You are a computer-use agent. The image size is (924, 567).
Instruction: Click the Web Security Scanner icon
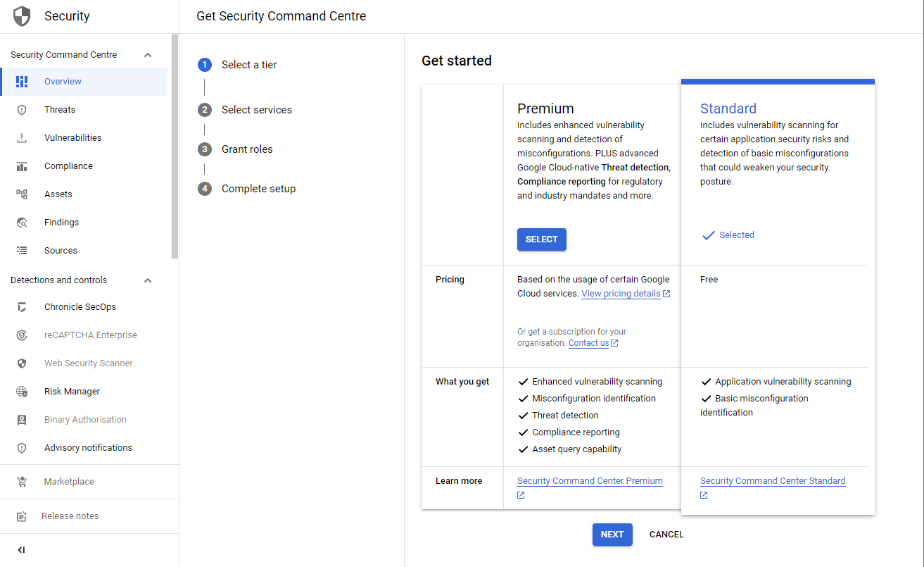click(22, 363)
